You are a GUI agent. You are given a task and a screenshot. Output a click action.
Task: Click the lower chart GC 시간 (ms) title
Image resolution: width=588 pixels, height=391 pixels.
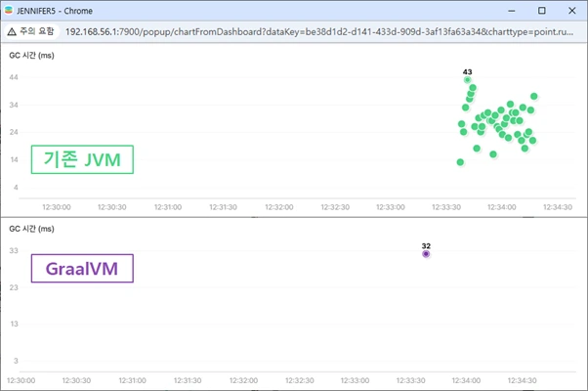31,229
